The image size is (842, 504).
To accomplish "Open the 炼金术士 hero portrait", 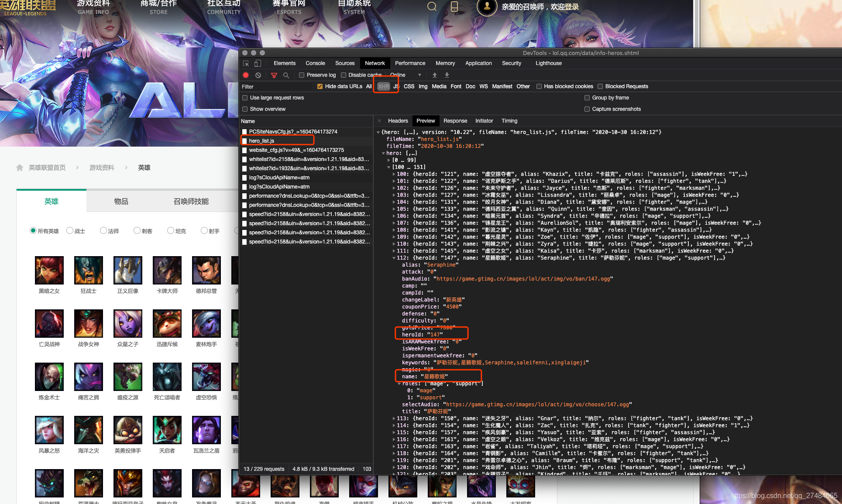I will click(x=49, y=377).
